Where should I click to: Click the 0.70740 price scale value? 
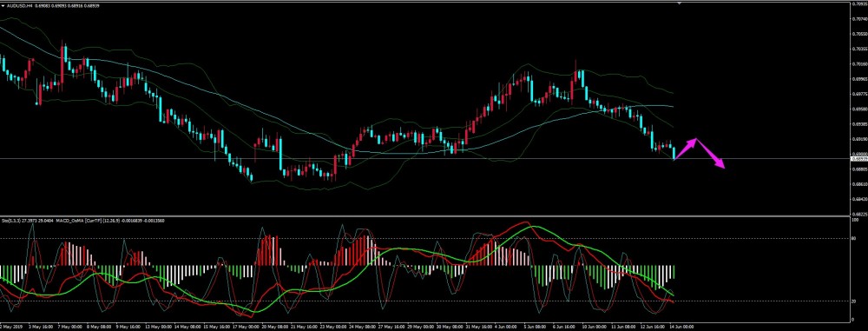(x=858, y=18)
